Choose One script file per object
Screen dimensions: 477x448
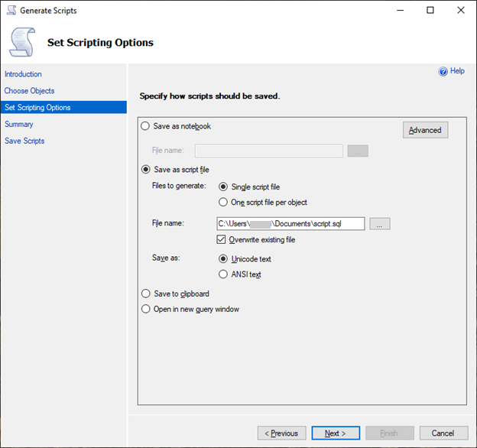[223, 203]
